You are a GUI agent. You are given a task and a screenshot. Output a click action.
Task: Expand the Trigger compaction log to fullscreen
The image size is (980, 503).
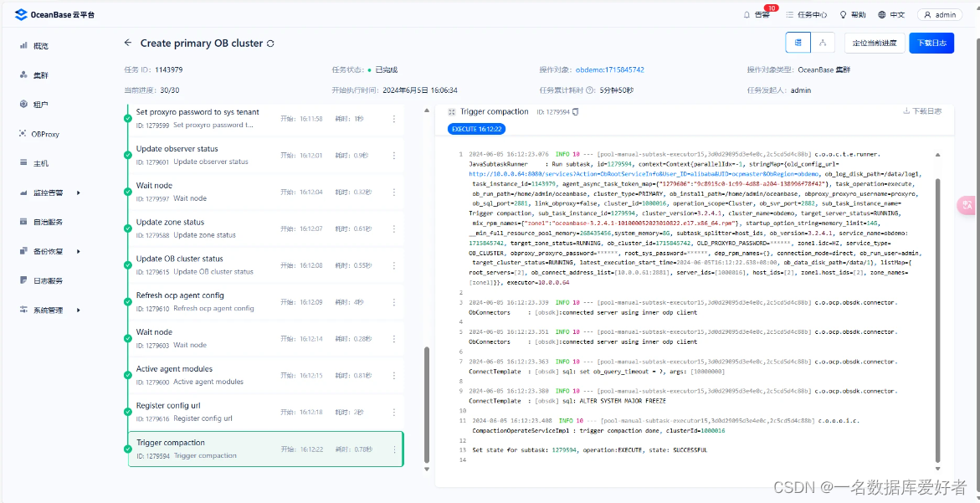pos(450,113)
